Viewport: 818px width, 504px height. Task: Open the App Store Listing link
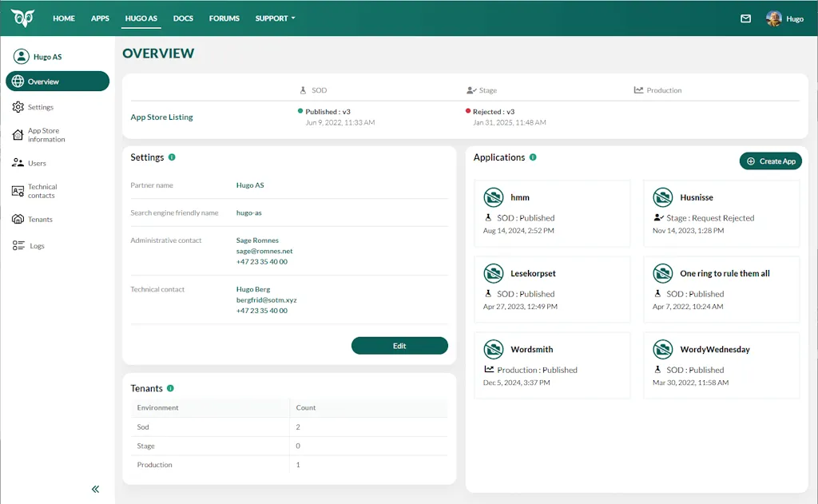161,117
